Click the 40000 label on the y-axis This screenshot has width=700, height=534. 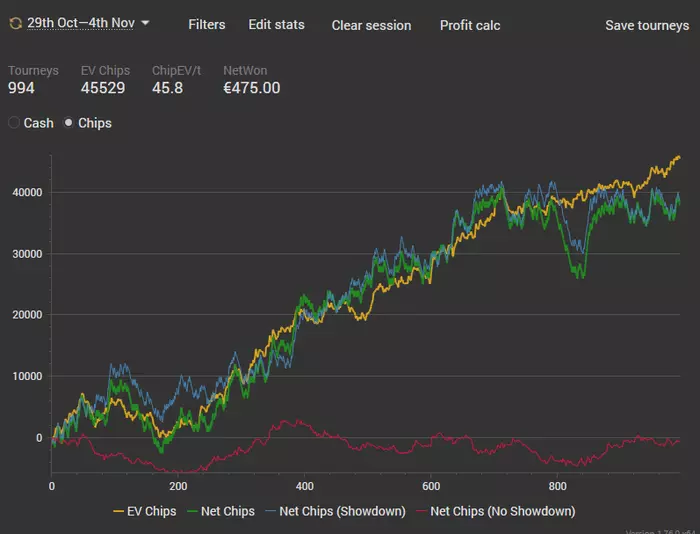pos(26,192)
